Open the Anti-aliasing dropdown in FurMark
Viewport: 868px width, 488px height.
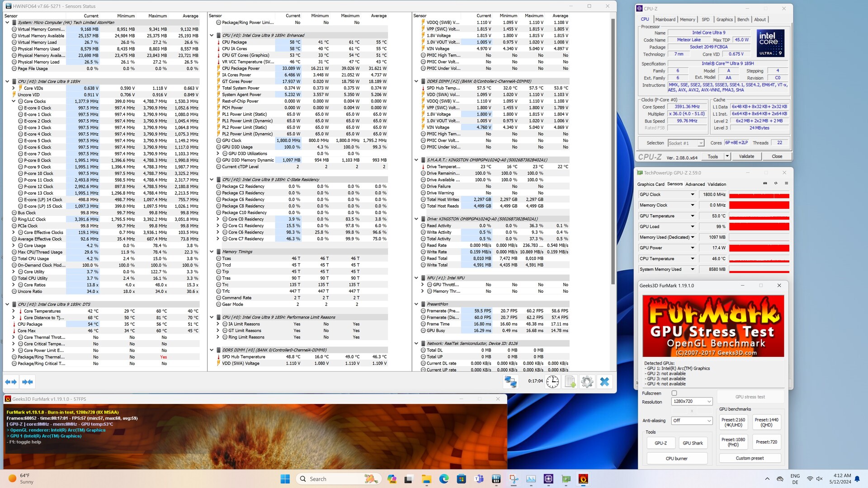click(692, 420)
